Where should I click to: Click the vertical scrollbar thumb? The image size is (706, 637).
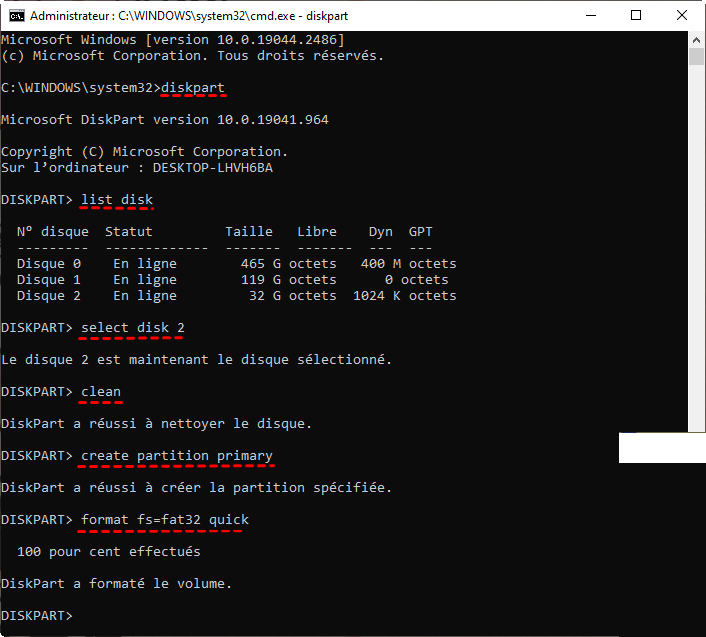(697, 56)
